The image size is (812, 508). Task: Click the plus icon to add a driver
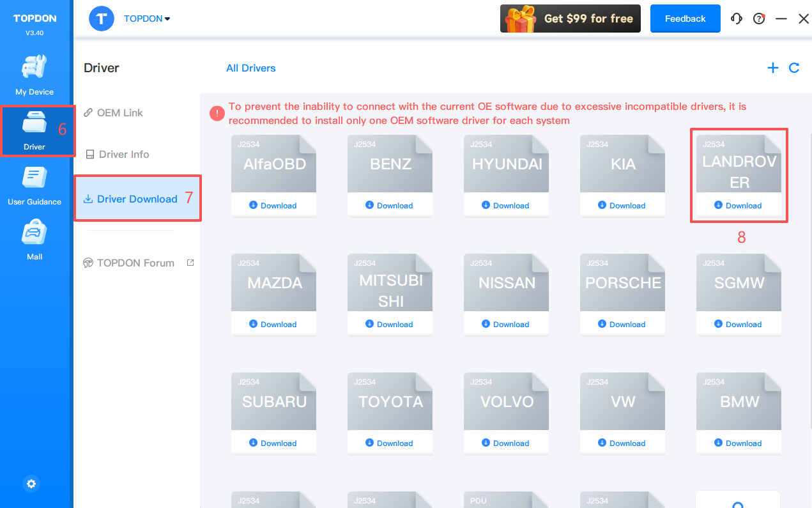(773, 68)
